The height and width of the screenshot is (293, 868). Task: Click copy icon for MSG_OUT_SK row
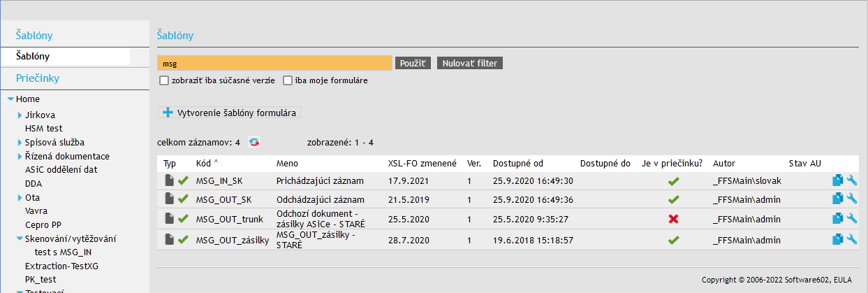[838, 199]
